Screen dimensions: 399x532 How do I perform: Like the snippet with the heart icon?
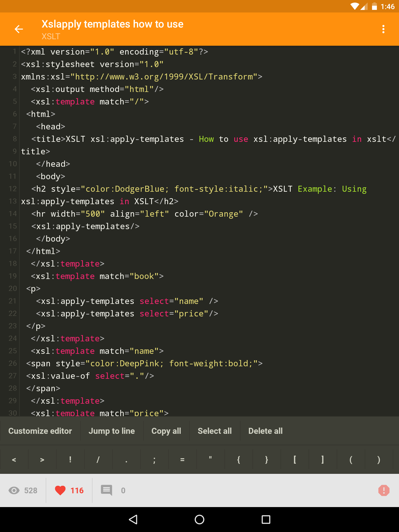[x=60, y=490]
